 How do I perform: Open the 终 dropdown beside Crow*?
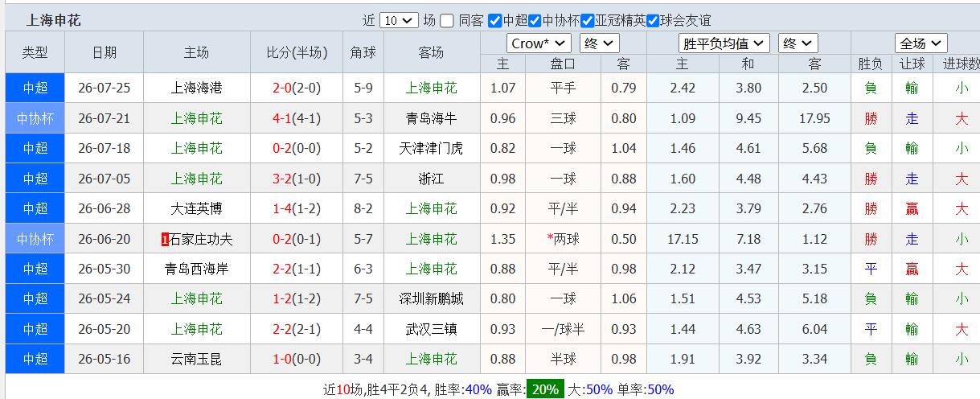click(x=599, y=43)
